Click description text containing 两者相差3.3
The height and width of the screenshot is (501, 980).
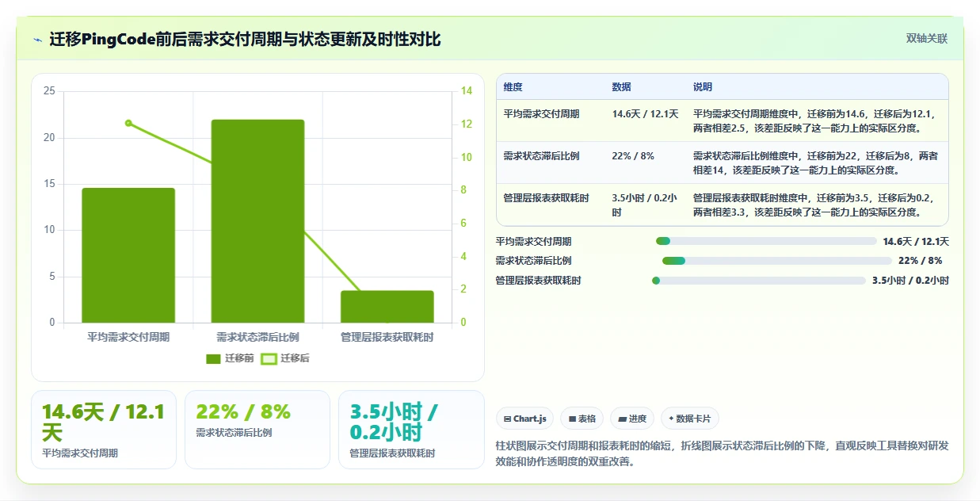[815, 205]
